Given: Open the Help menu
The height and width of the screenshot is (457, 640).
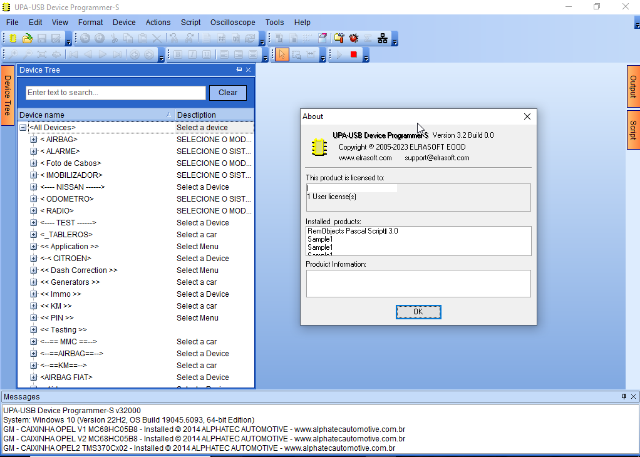Looking at the screenshot, I should 302,22.
